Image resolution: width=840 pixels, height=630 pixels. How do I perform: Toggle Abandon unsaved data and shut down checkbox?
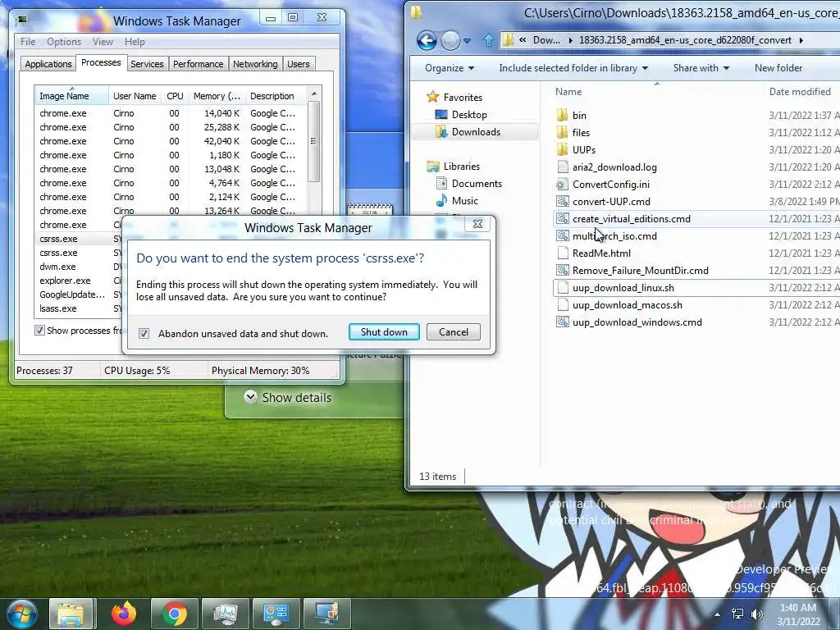144,333
